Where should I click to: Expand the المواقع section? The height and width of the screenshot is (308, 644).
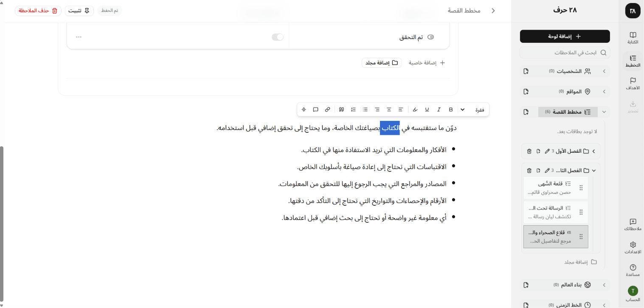[x=604, y=92]
